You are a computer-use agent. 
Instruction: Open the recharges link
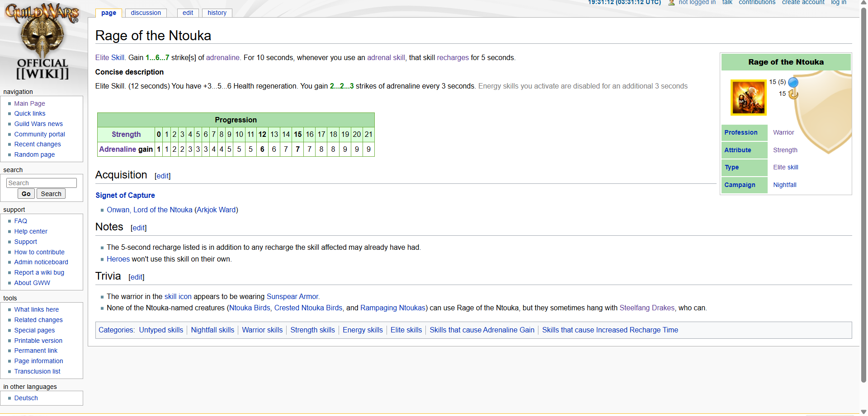tap(453, 57)
